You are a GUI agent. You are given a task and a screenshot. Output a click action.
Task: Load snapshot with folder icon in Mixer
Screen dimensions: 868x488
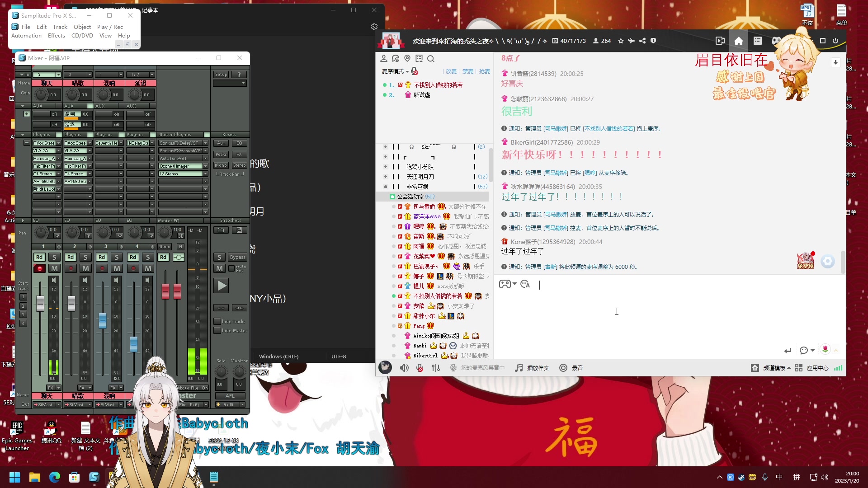pyautogui.click(x=221, y=230)
